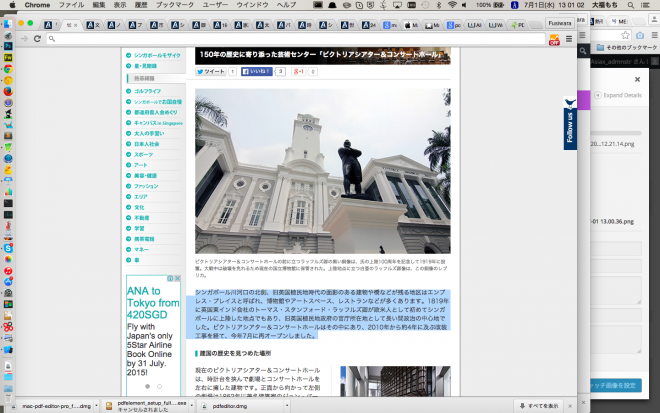Open the 日本人社会 sidebar category
This screenshot has width=660, height=413.
146,144
